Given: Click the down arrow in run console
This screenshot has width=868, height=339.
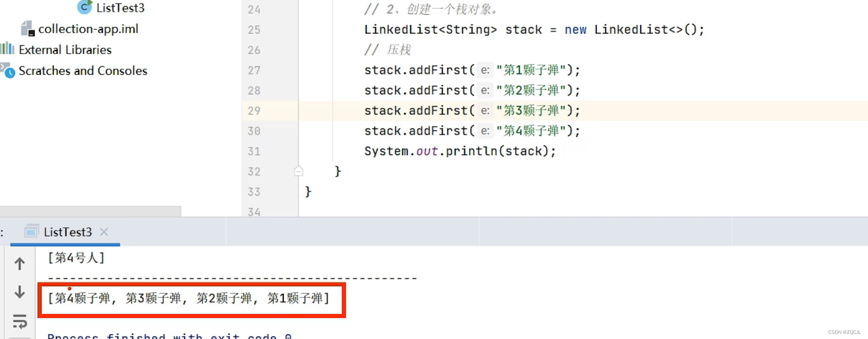Looking at the screenshot, I should coord(20,292).
